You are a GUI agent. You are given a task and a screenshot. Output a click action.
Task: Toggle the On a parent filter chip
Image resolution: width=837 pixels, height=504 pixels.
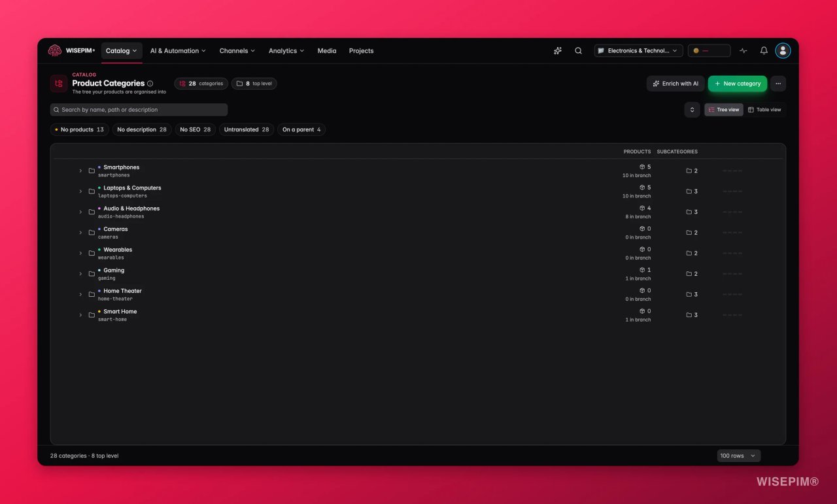click(301, 129)
